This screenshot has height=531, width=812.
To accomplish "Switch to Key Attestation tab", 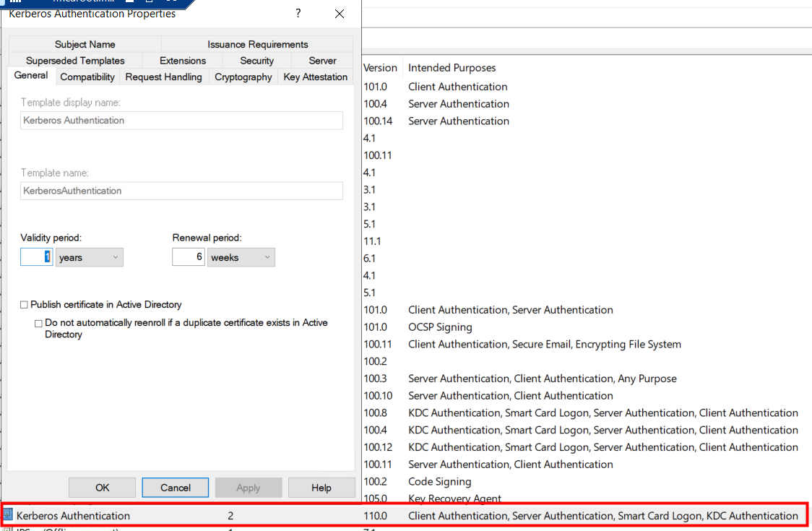I will [316, 77].
